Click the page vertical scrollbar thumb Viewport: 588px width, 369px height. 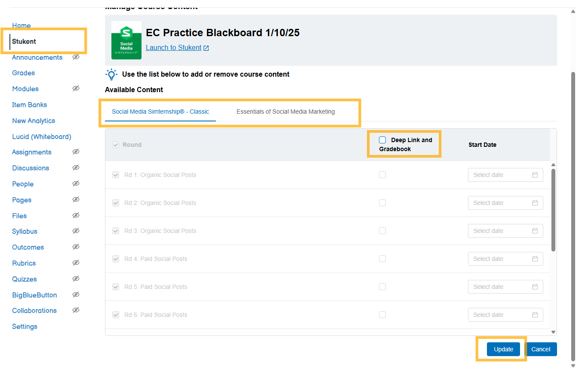(x=573, y=216)
